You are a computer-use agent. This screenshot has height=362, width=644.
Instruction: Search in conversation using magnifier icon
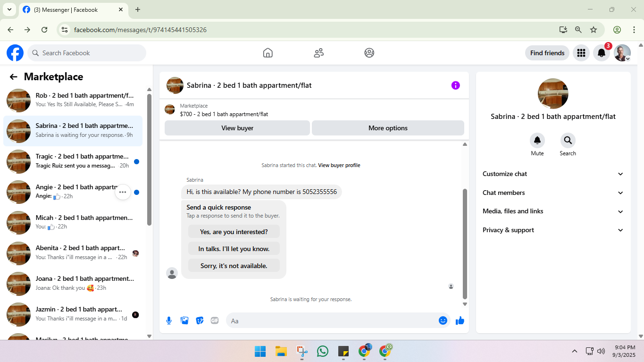tap(568, 140)
